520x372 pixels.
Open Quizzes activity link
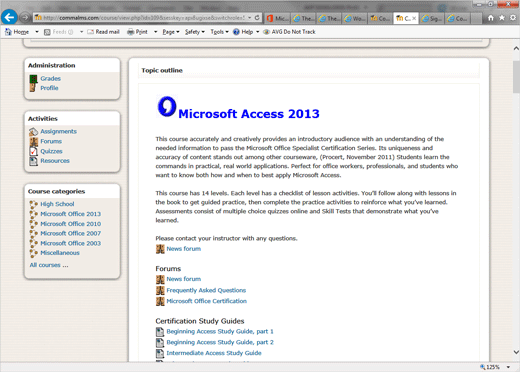pos(51,151)
